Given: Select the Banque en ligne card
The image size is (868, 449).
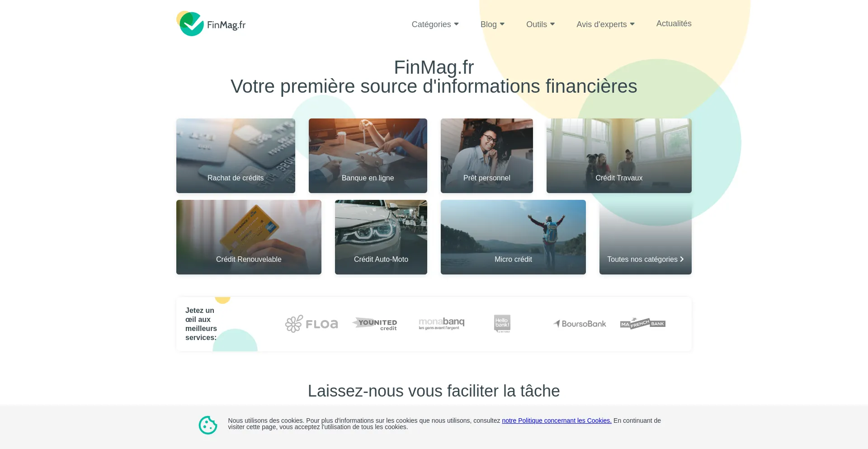Looking at the screenshot, I should click(x=368, y=156).
